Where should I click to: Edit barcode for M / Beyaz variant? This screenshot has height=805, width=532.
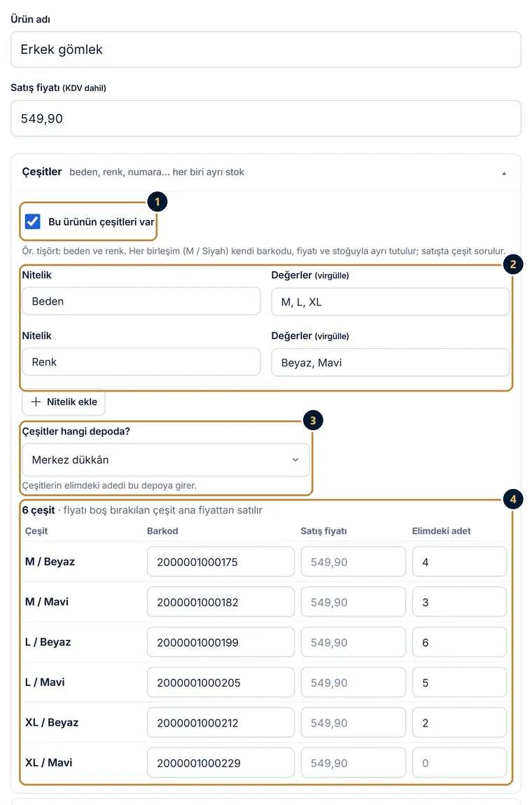pyautogui.click(x=220, y=562)
